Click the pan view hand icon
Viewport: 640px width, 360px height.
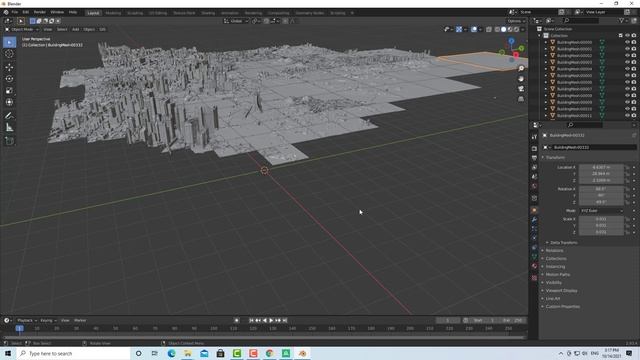click(521, 79)
